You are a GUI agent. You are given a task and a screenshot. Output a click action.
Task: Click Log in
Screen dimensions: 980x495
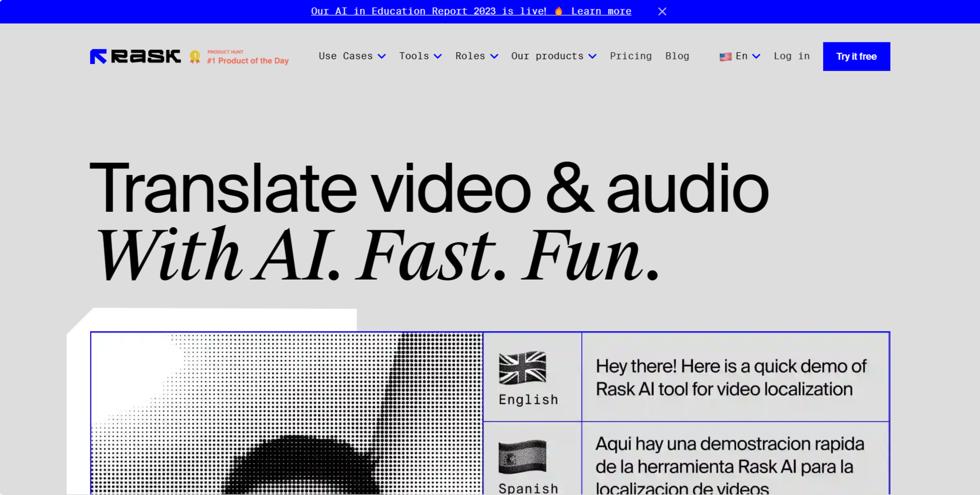pos(792,56)
